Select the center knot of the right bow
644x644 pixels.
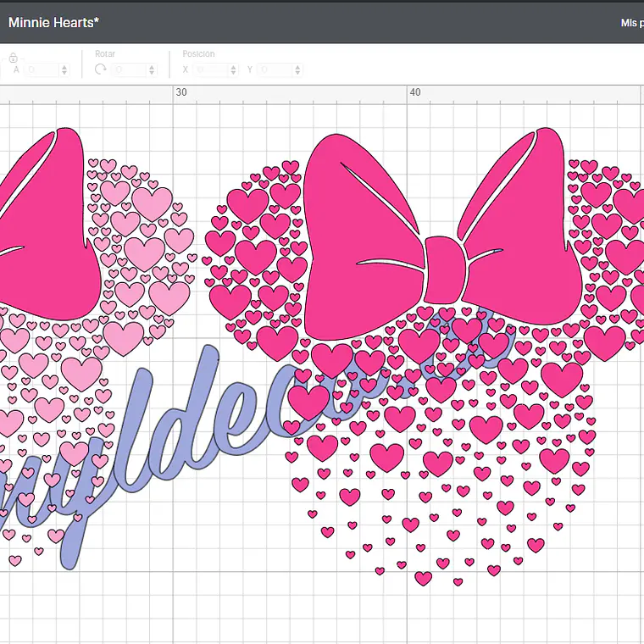(445, 270)
